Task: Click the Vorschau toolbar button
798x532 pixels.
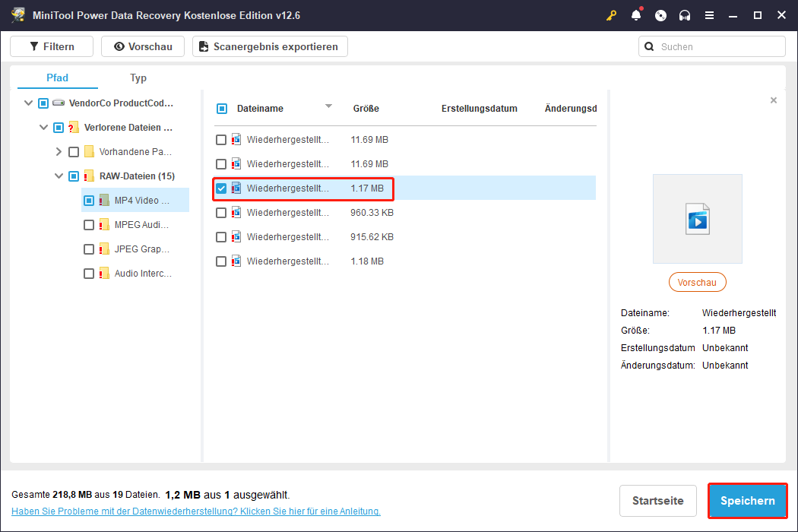Action: (143, 46)
